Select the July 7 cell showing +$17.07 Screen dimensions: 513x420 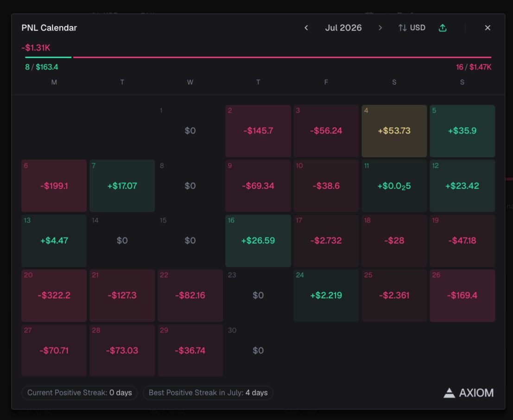(122, 186)
